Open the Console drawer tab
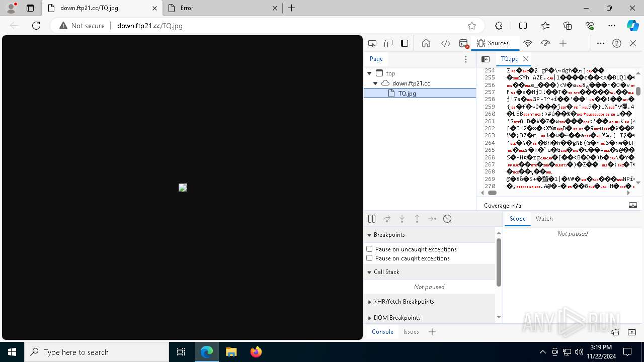The width and height of the screenshot is (644, 362). tap(382, 332)
